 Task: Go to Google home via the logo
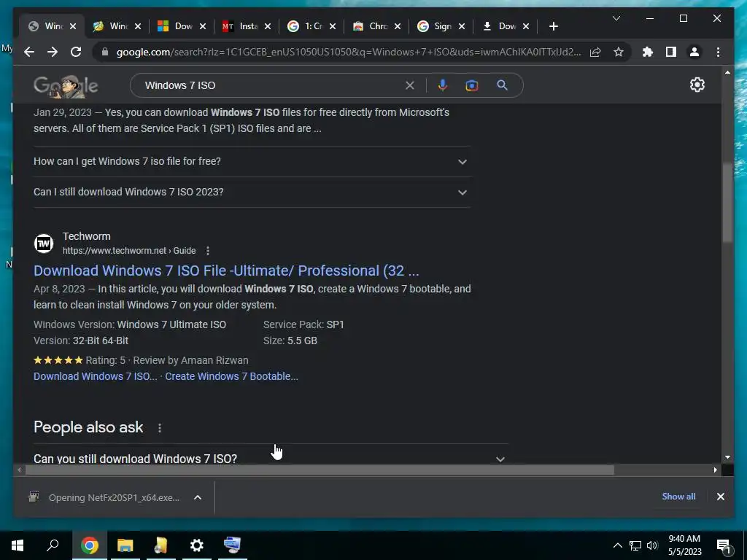tap(66, 86)
